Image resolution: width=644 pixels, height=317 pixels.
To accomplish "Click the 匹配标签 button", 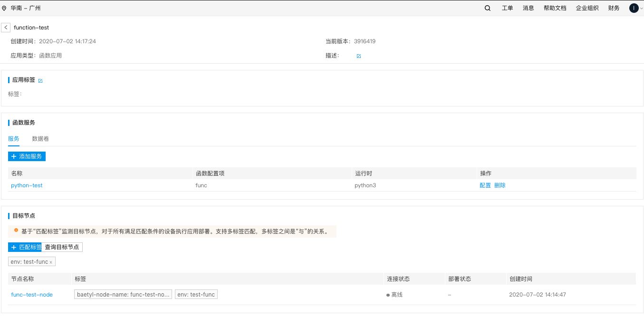I will pyautogui.click(x=25, y=247).
